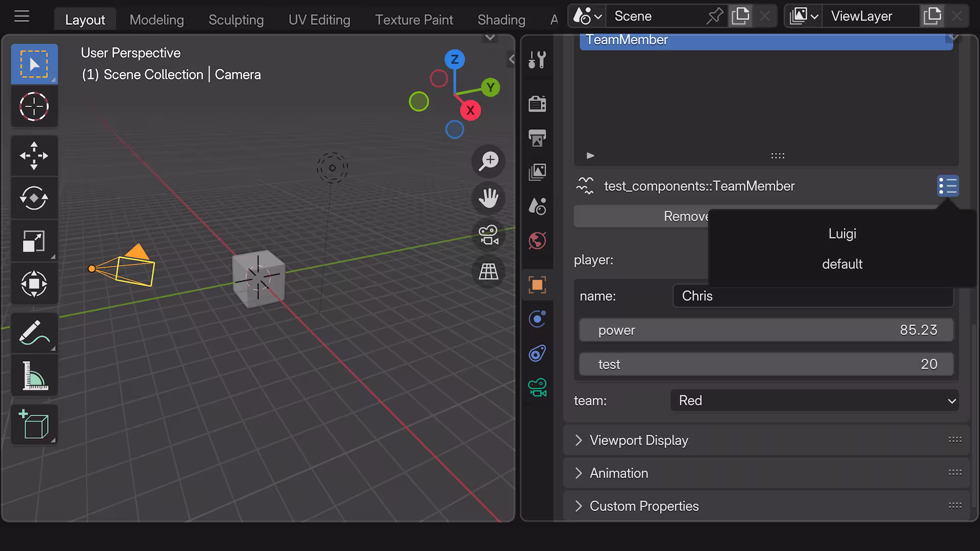Open the hamburger main menu

click(21, 16)
